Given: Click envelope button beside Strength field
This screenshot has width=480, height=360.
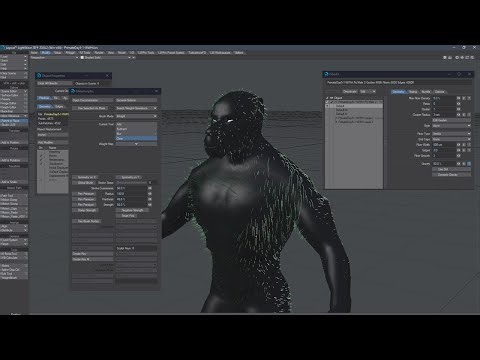Looking at the screenshot, I should [x=150, y=205].
